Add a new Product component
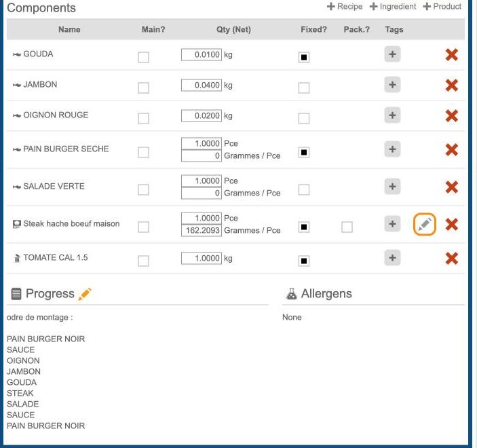Screen dimensions: 477x448 (x=442, y=6)
